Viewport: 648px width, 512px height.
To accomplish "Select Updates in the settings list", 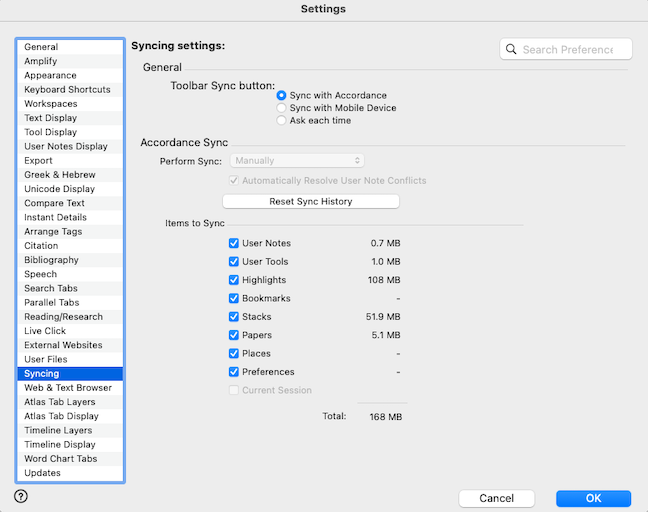I will (42, 473).
